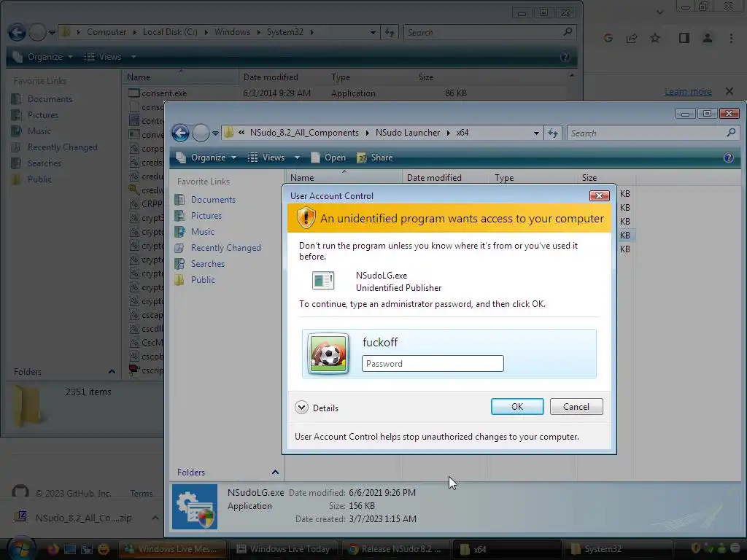
Task: Open browser three-dot menu
Action: (731, 38)
